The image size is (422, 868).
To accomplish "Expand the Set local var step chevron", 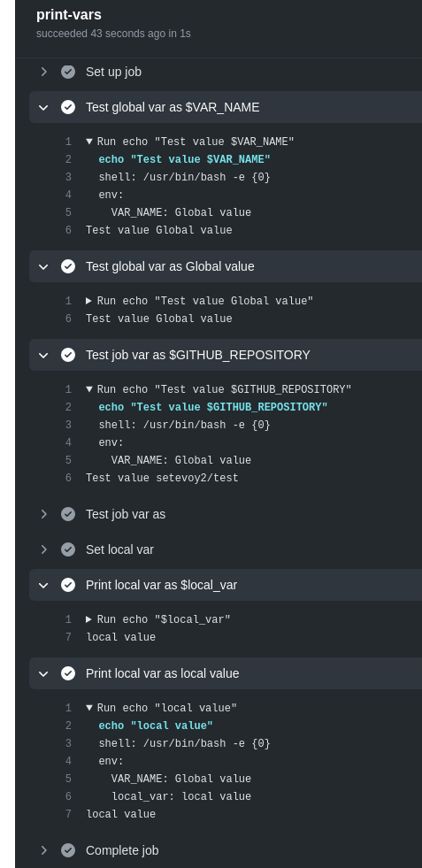I will [43, 549].
